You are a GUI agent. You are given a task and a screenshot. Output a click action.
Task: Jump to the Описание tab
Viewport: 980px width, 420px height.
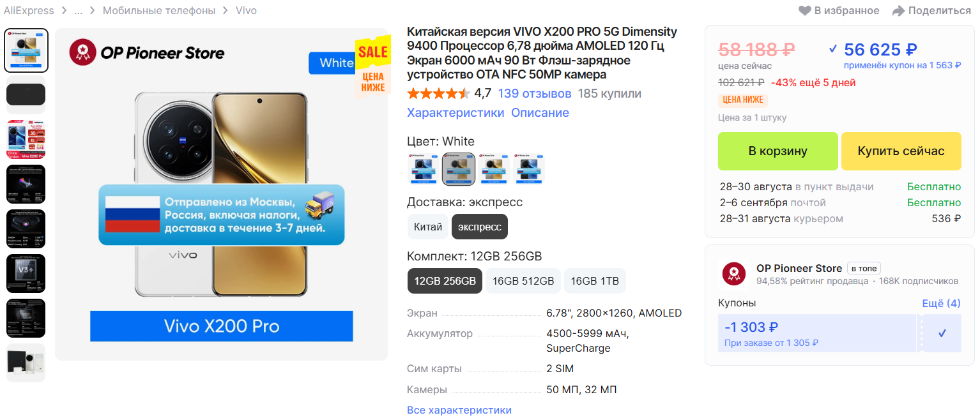click(540, 113)
